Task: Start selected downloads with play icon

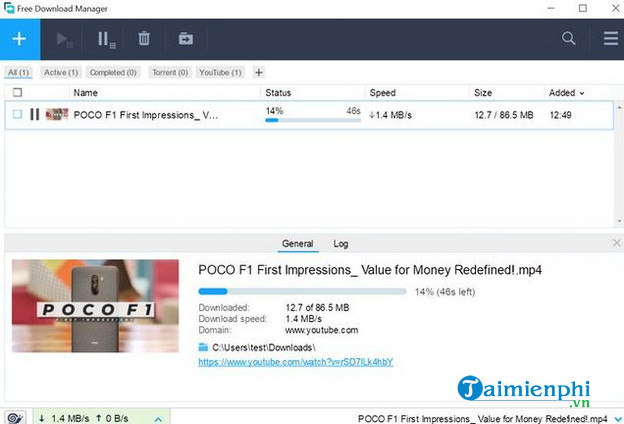Action: (63, 39)
